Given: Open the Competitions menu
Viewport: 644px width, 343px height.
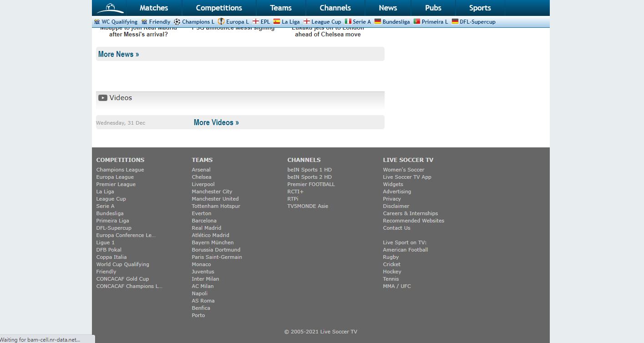Looking at the screenshot, I should tap(219, 8).
